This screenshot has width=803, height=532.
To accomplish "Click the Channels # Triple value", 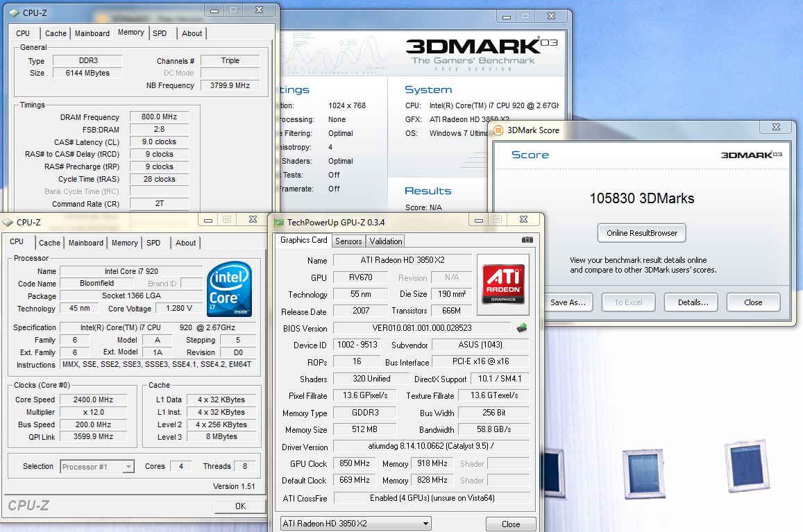I will pyautogui.click(x=230, y=60).
